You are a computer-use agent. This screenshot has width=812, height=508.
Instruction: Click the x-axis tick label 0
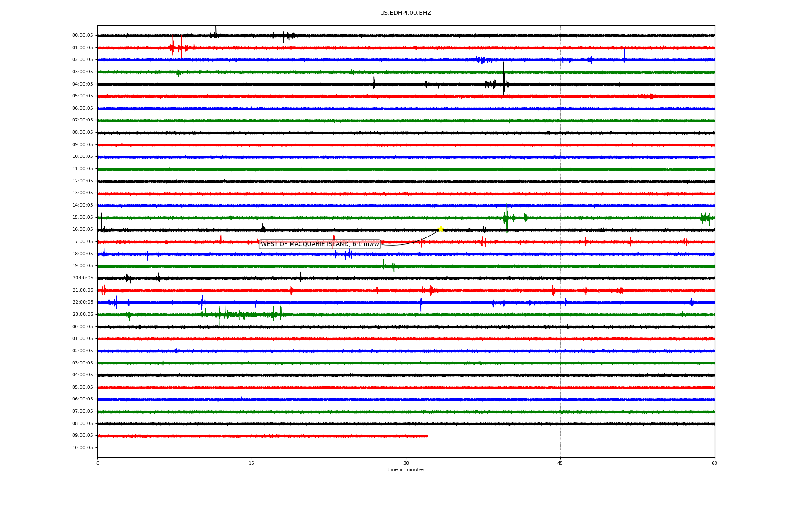point(98,463)
